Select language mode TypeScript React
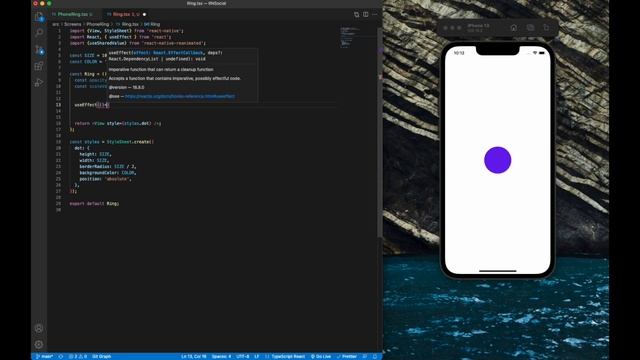This screenshot has height=360, width=640. click(288, 356)
